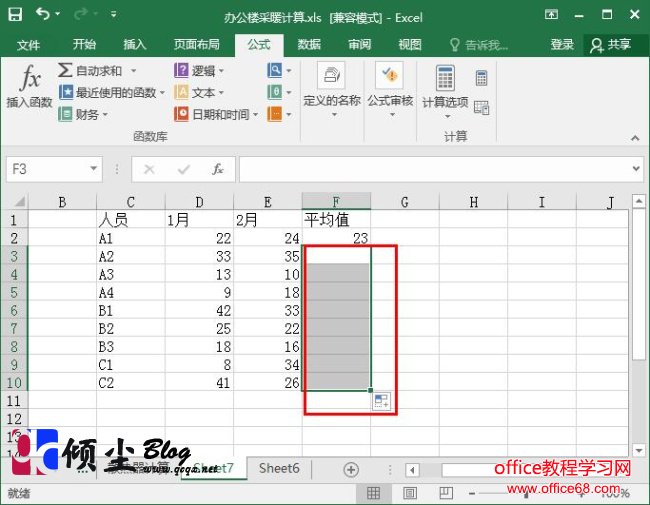Click the Undo arrow icon

coord(43,14)
